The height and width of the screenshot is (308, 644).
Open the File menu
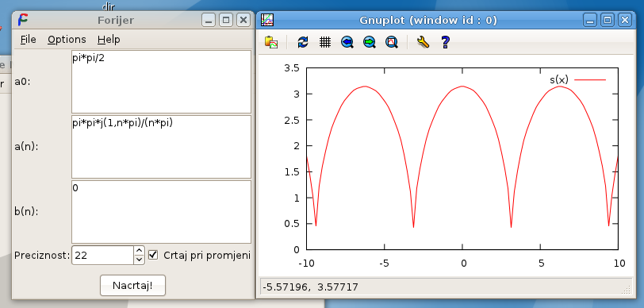pos(29,40)
